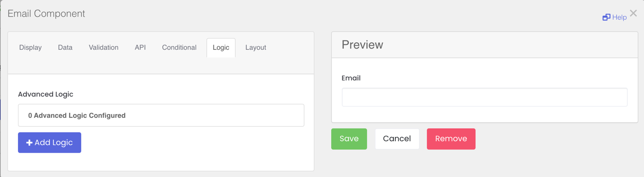Click the Add Logic button label
This screenshot has width=644, height=177.
click(x=54, y=142)
